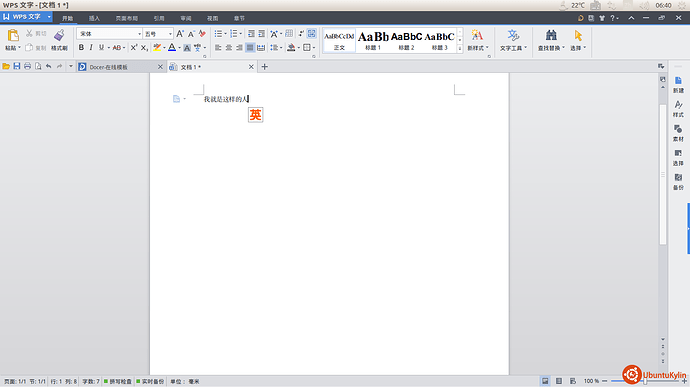This screenshot has height=387, width=690.
Task: Expand the numbered list dropdown arrow
Action: point(241,34)
